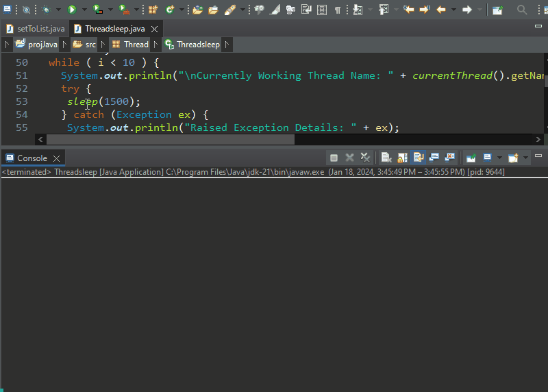Expand the arrow left of projJava breadcrumb
Screen dimensions: 548x392
8,45
